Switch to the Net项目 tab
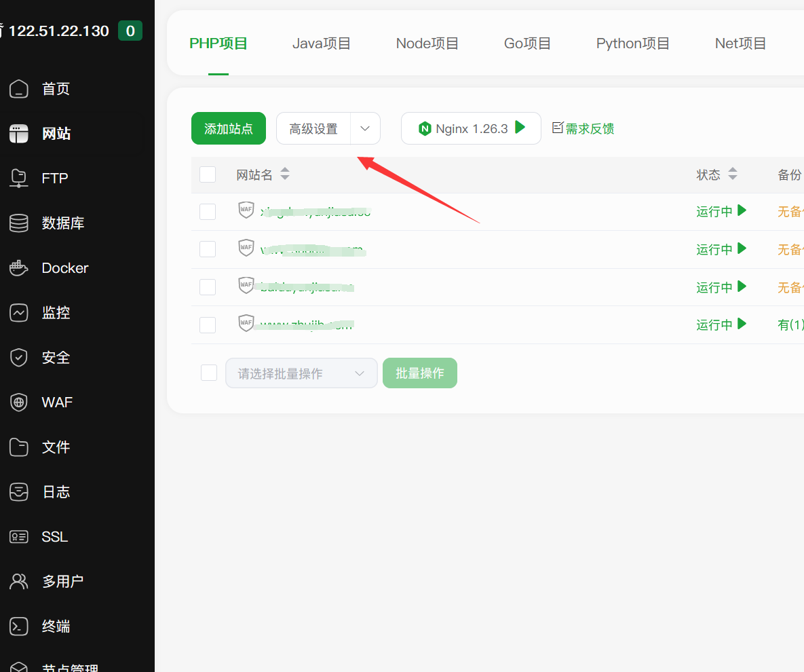804x672 pixels. click(740, 43)
